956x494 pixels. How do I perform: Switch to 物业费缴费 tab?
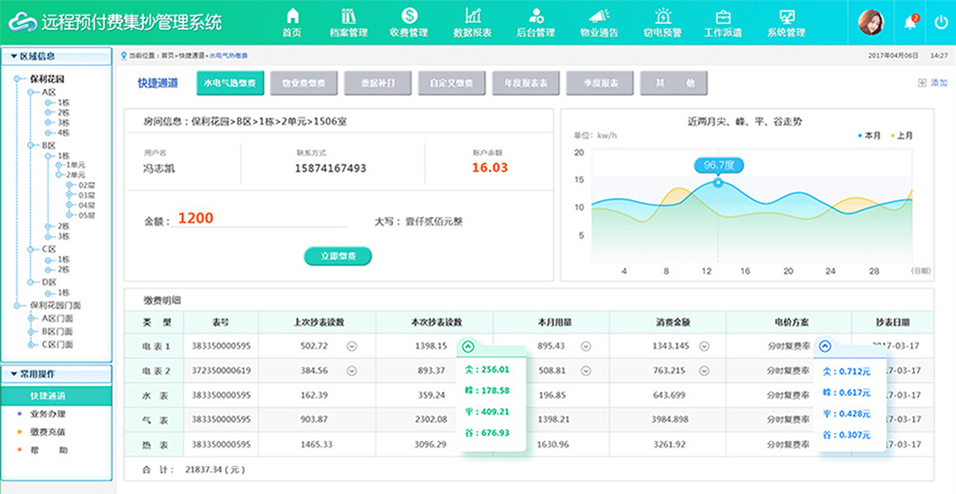point(303,83)
